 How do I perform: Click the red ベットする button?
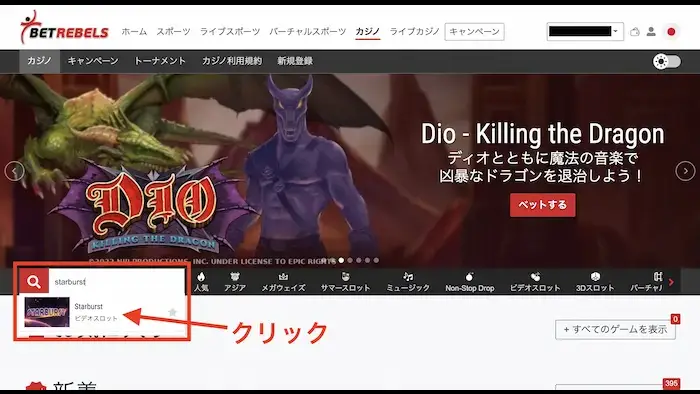tap(542, 205)
